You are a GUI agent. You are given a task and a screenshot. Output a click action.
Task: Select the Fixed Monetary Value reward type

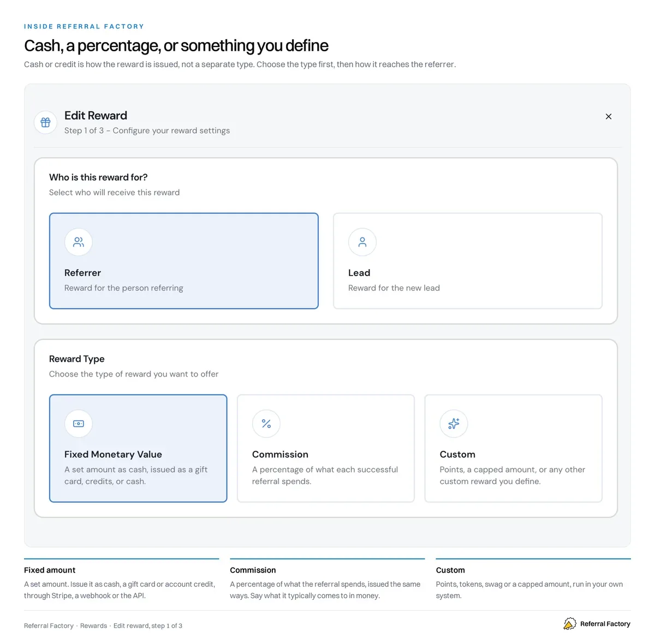pyautogui.click(x=138, y=448)
